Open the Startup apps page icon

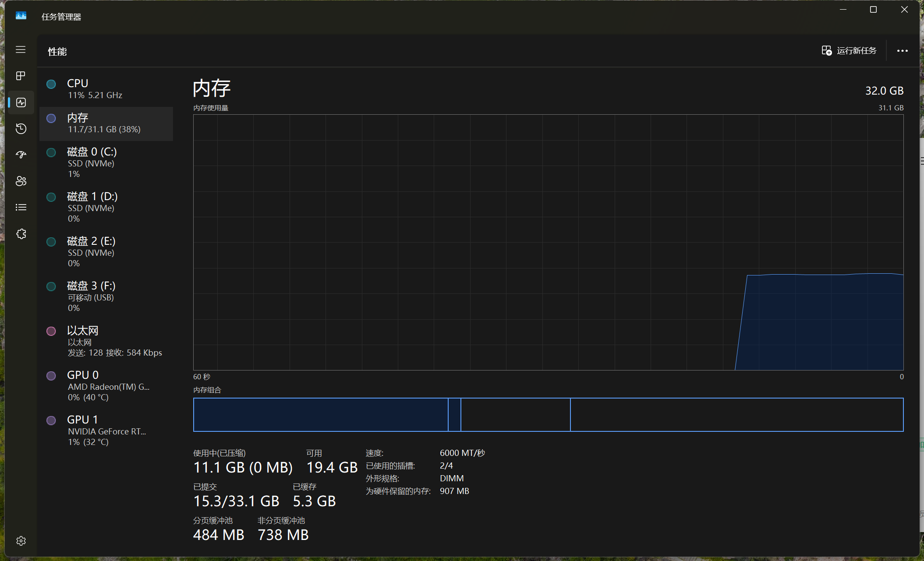21,155
